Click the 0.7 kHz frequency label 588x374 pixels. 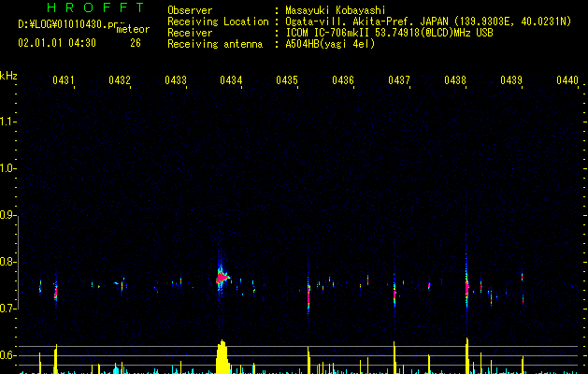(7, 309)
